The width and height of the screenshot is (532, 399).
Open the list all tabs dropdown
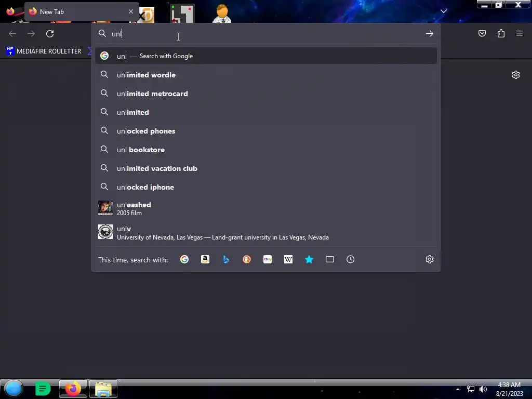coord(444,11)
